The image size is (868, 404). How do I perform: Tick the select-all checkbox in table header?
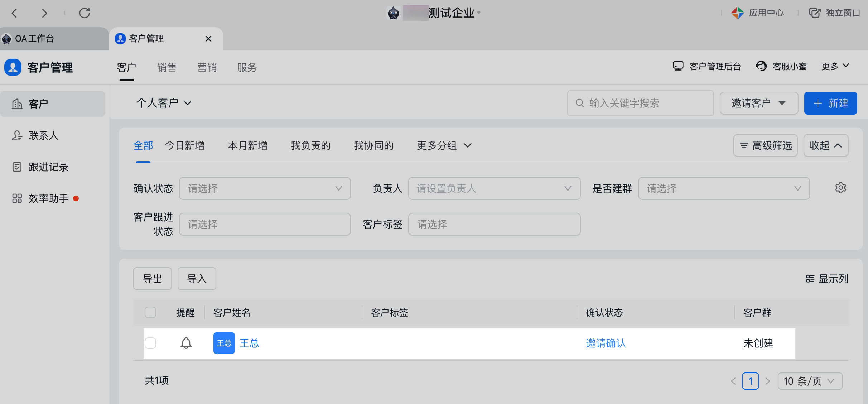coord(150,312)
